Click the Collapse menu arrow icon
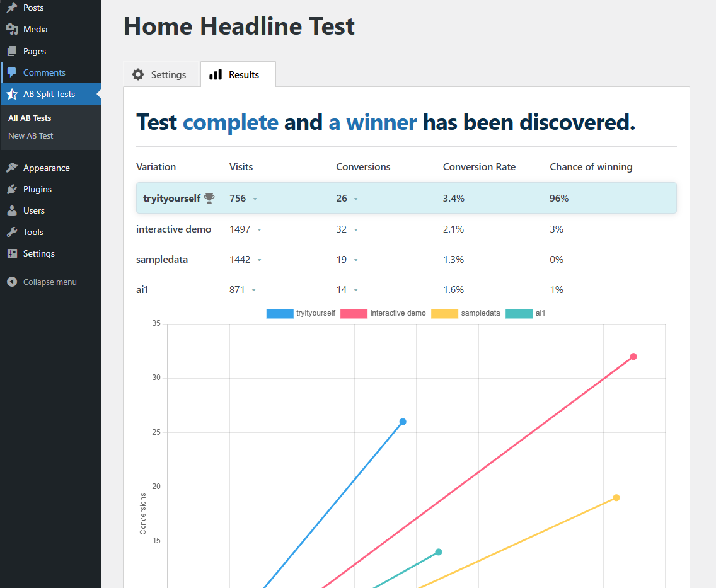 pos(12,282)
